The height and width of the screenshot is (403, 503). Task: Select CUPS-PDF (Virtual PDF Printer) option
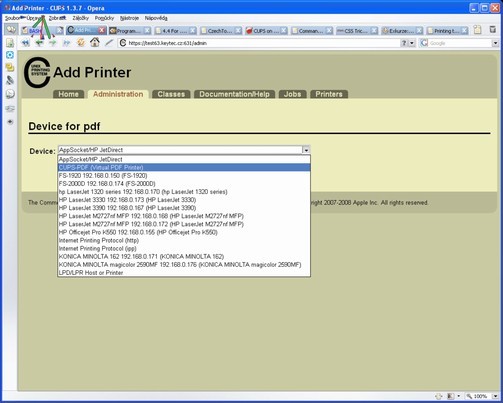click(184, 167)
